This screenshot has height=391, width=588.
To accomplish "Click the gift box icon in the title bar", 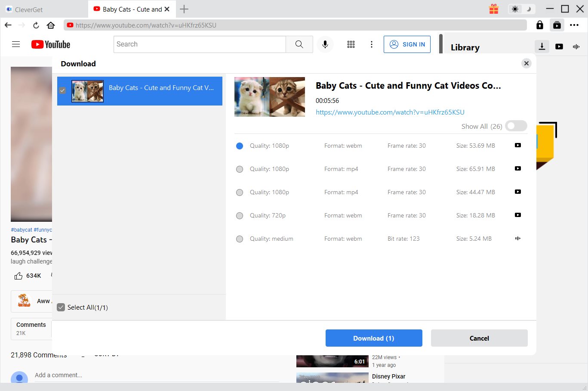I will (494, 9).
